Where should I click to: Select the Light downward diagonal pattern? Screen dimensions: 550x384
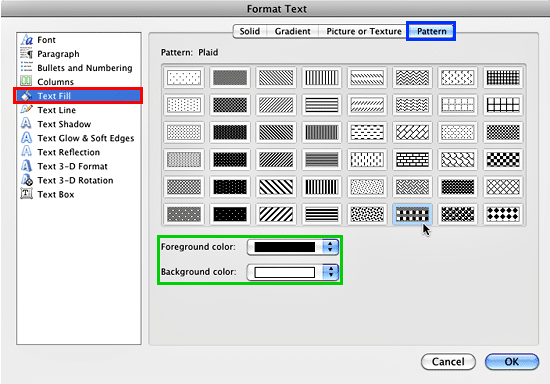coord(276,77)
